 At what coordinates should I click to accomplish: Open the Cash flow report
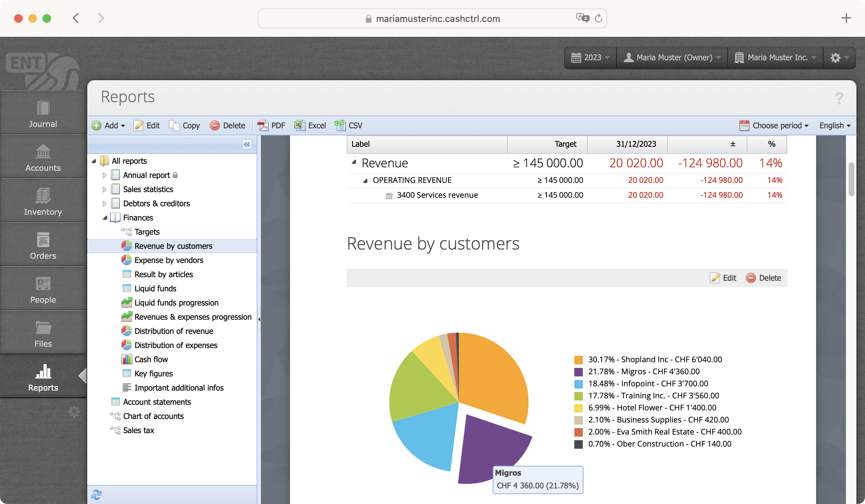pos(151,359)
